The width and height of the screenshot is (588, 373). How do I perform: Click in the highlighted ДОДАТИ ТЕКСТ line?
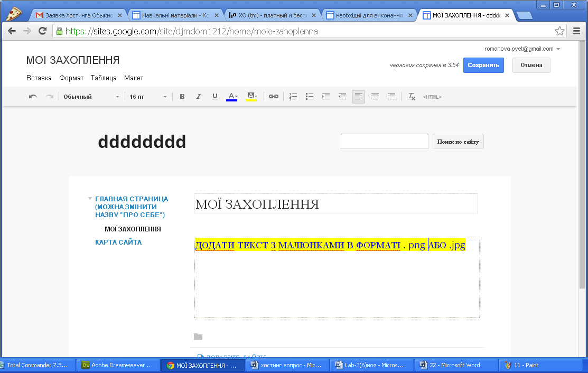point(330,245)
